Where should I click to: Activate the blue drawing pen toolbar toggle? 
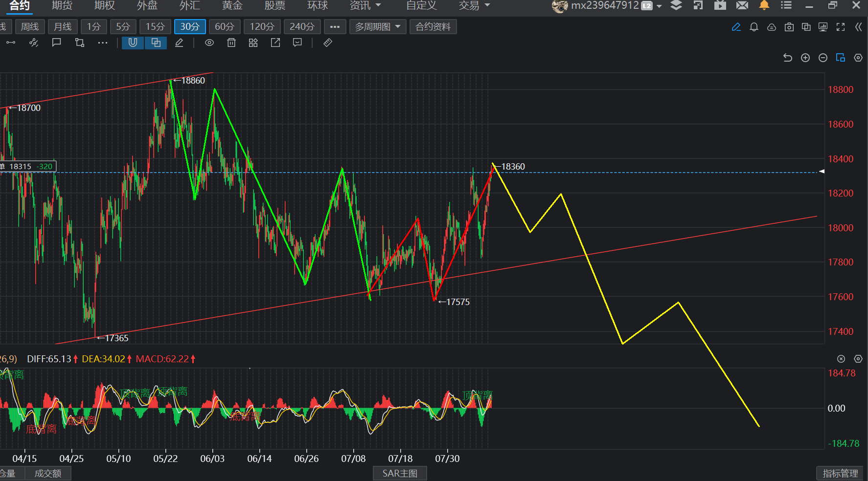736,27
